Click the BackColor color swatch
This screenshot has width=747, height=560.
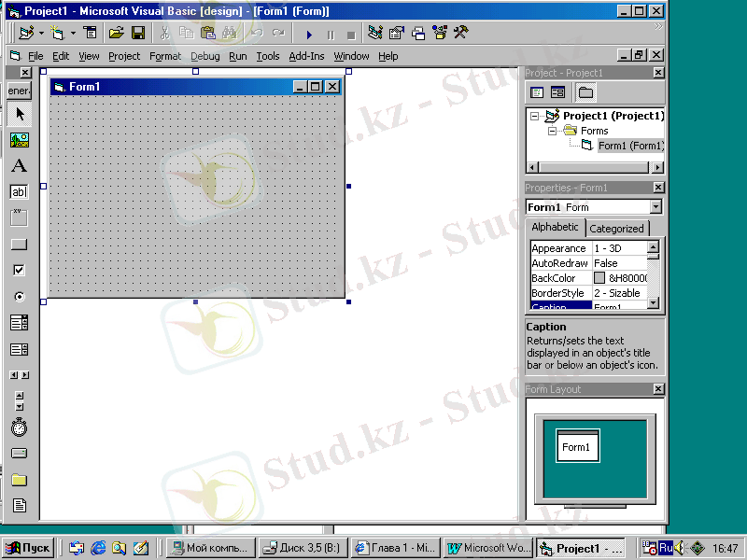[599, 277]
